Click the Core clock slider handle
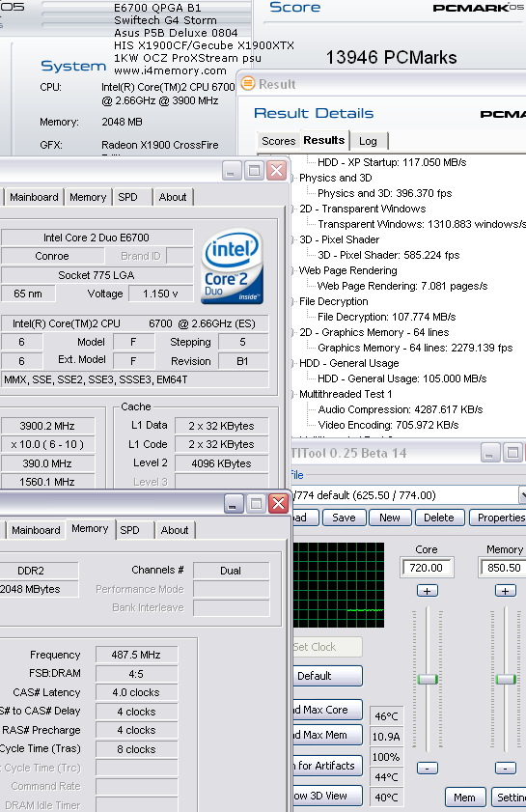526x812 pixels. pyautogui.click(x=428, y=680)
